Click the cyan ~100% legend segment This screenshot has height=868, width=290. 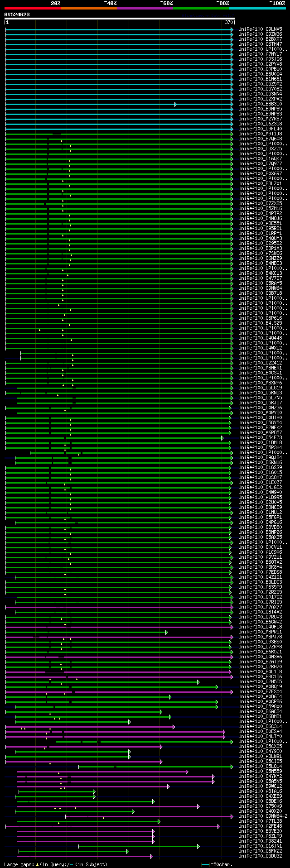(257, 8)
